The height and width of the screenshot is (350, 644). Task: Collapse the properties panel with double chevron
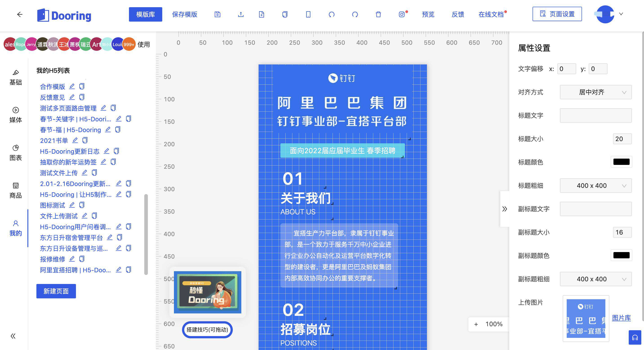504,209
